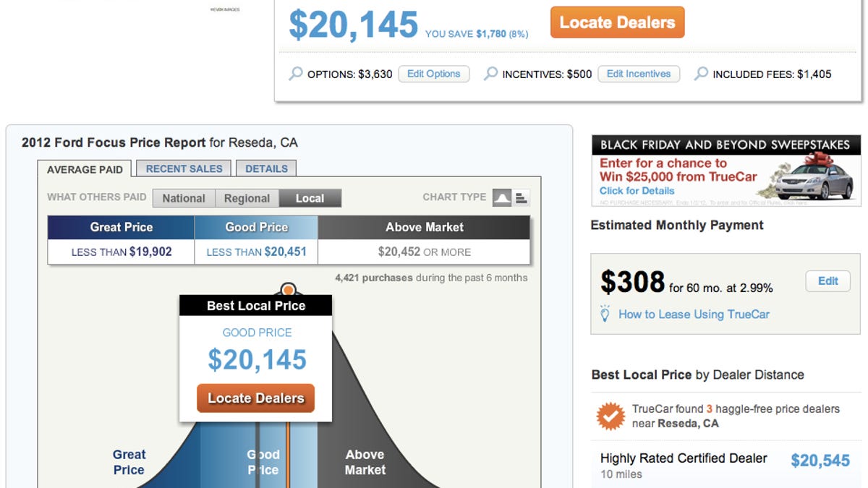Switch to the Average Paid tab

(85, 169)
